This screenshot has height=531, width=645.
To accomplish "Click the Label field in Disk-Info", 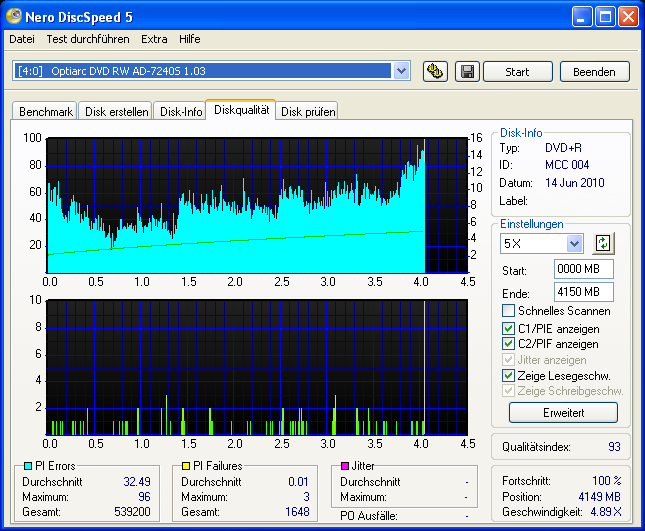I will (x=513, y=201).
